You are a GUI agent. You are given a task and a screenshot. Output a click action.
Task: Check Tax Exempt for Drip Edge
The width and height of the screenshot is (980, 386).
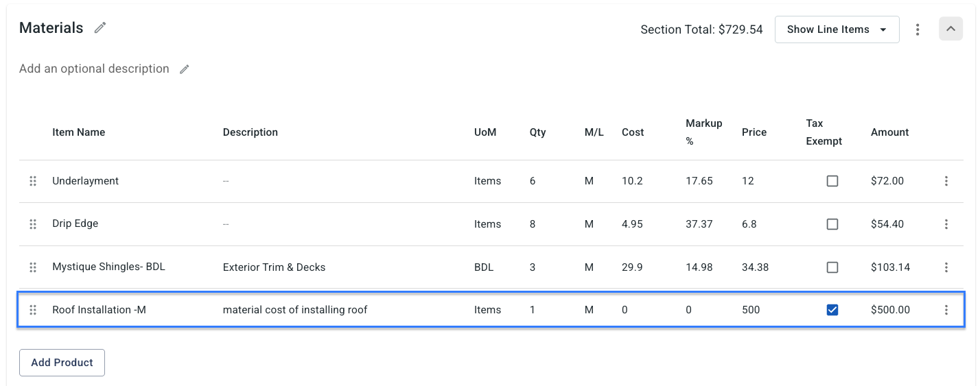pyautogui.click(x=832, y=224)
